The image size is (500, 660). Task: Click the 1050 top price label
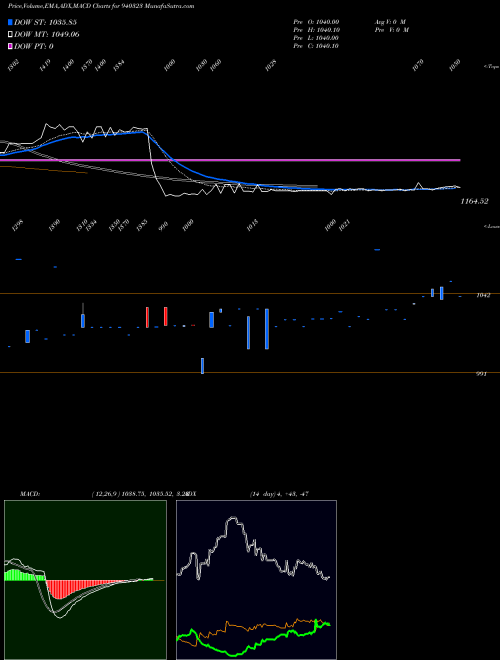click(455, 66)
